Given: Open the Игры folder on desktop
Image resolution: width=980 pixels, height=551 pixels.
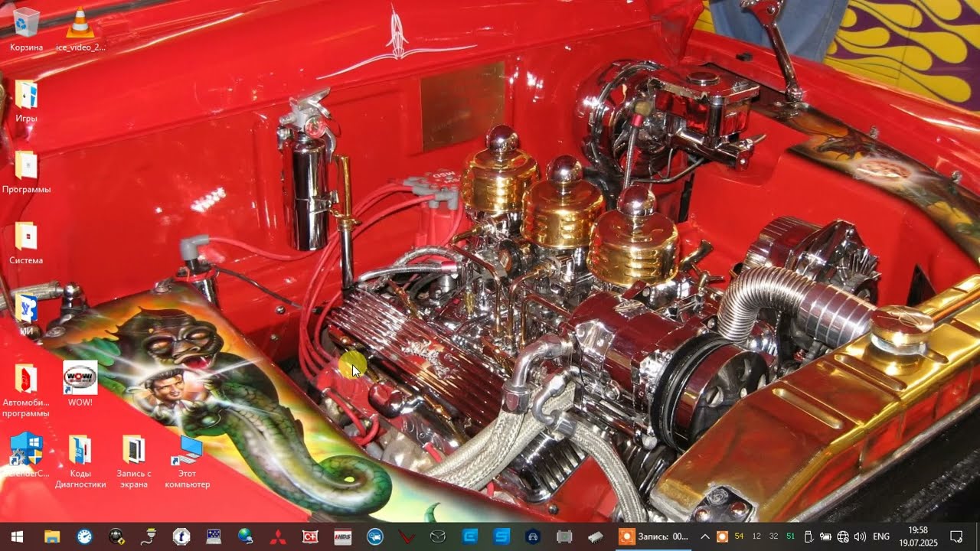Looking at the screenshot, I should (x=26, y=101).
